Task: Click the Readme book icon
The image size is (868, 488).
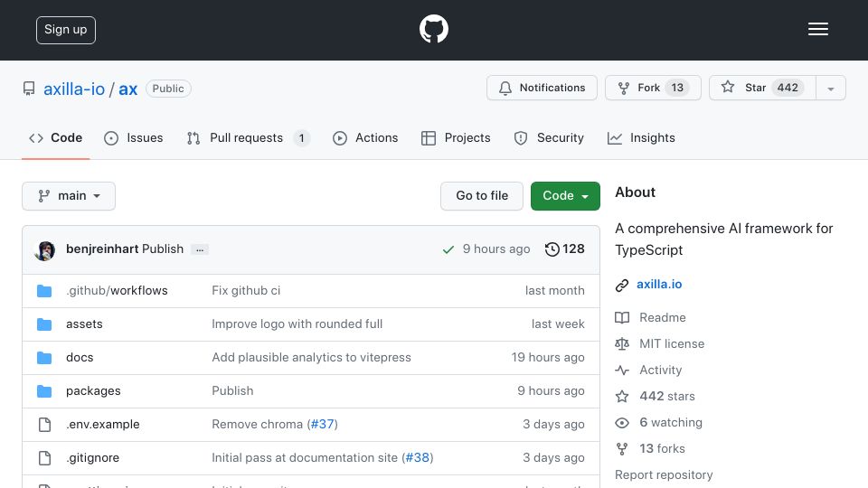Action: tap(622, 317)
